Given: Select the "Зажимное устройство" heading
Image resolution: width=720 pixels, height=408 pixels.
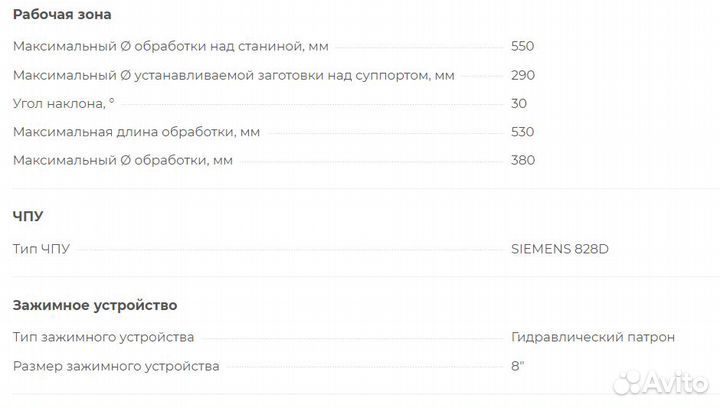Looking at the screenshot, I should pyautogui.click(x=95, y=305).
